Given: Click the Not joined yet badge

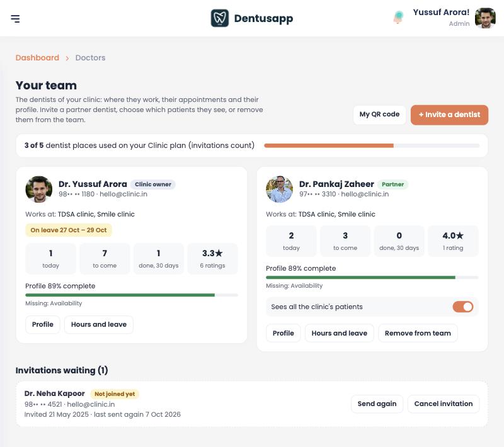Looking at the screenshot, I should pyautogui.click(x=115, y=394).
